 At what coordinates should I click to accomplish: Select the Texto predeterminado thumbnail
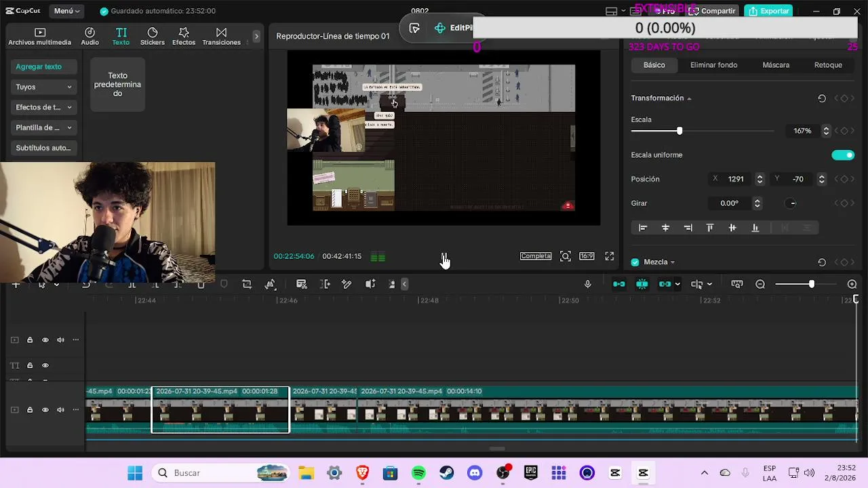[x=117, y=85]
